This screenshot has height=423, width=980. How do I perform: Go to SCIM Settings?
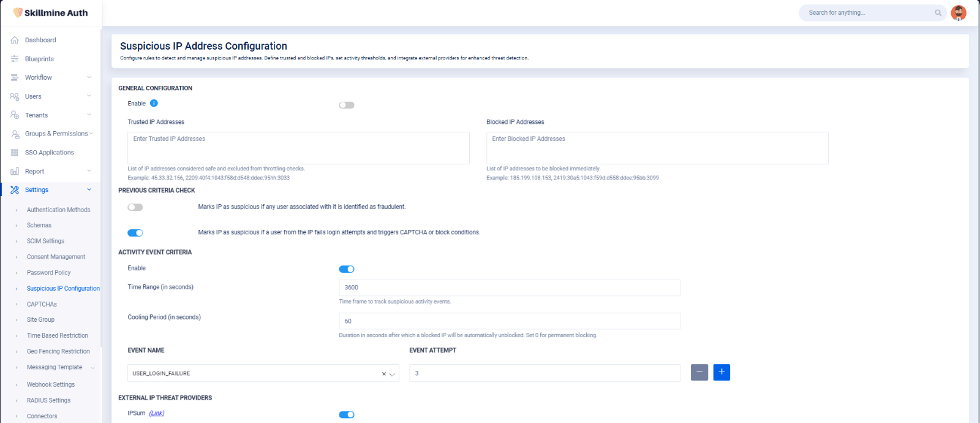pyautogui.click(x=45, y=241)
